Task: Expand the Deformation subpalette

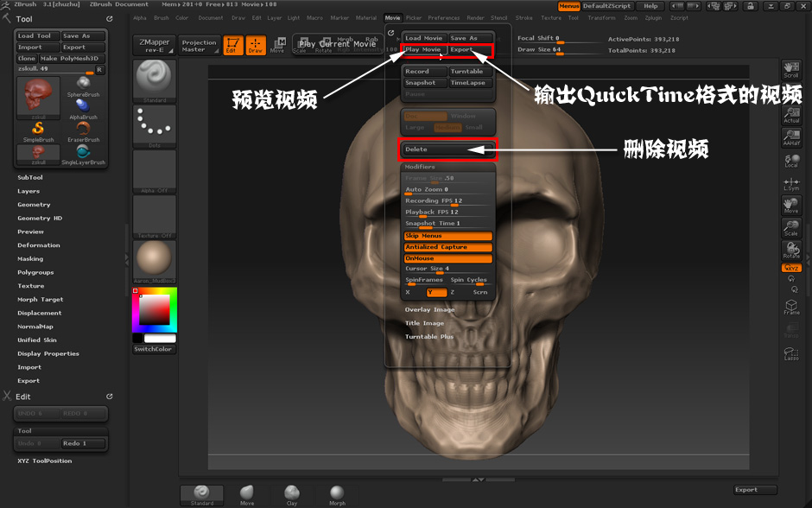Action: click(38, 245)
